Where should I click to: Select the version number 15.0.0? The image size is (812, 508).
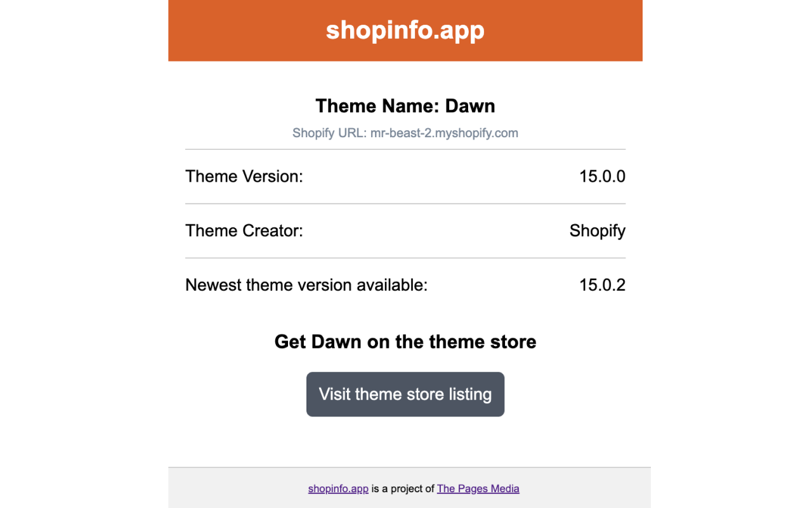coord(602,176)
